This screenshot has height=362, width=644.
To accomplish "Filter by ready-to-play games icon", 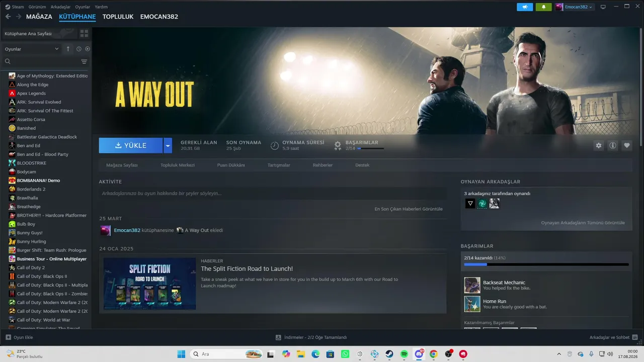I will (87, 49).
